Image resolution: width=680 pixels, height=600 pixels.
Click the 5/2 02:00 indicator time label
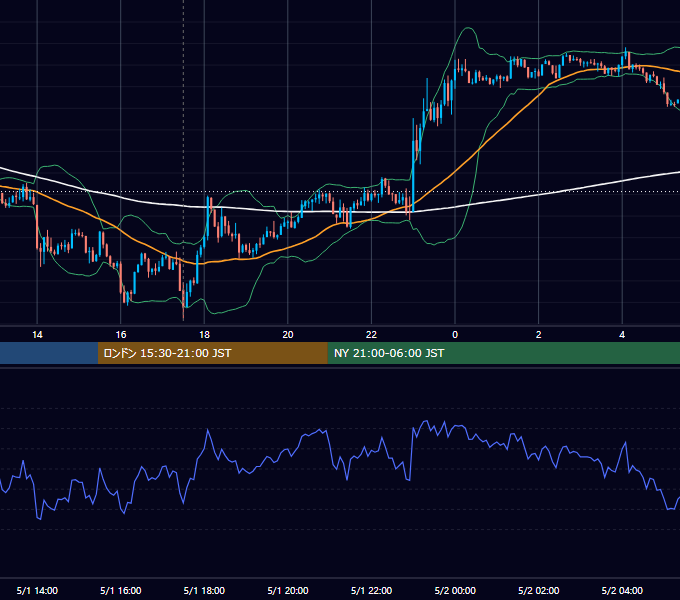coord(539,590)
